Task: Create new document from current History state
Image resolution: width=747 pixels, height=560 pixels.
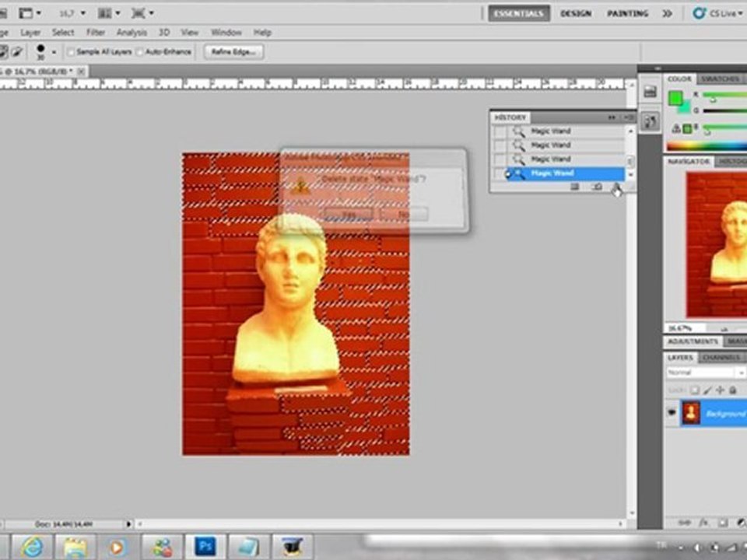Action: tap(575, 187)
